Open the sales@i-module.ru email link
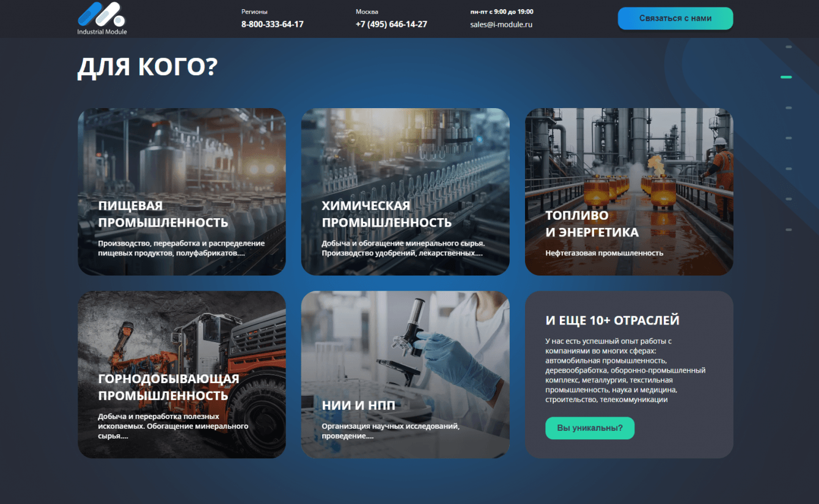This screenshot has width=819, height=504. tap(501, 24)
